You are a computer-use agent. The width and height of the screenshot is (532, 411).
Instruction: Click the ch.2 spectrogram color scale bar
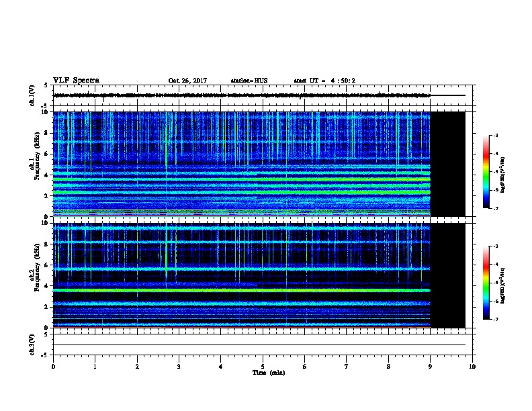[x=486, y=283]
